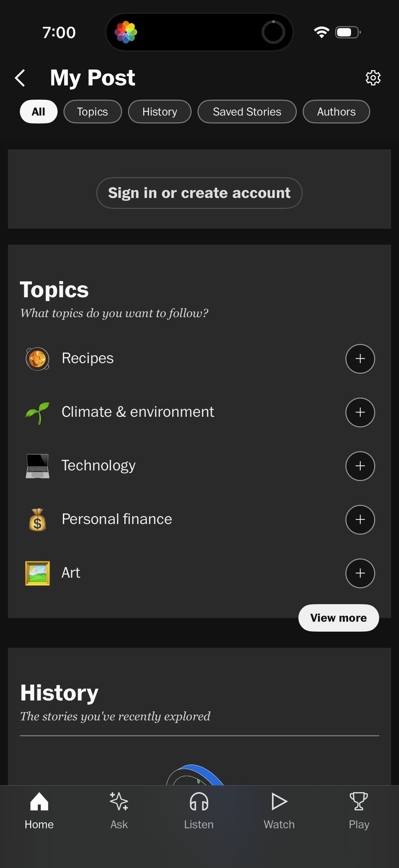Screen dimensions: 399x868
Task: Select the Authors filter pill
Action: tap(336, 112)
